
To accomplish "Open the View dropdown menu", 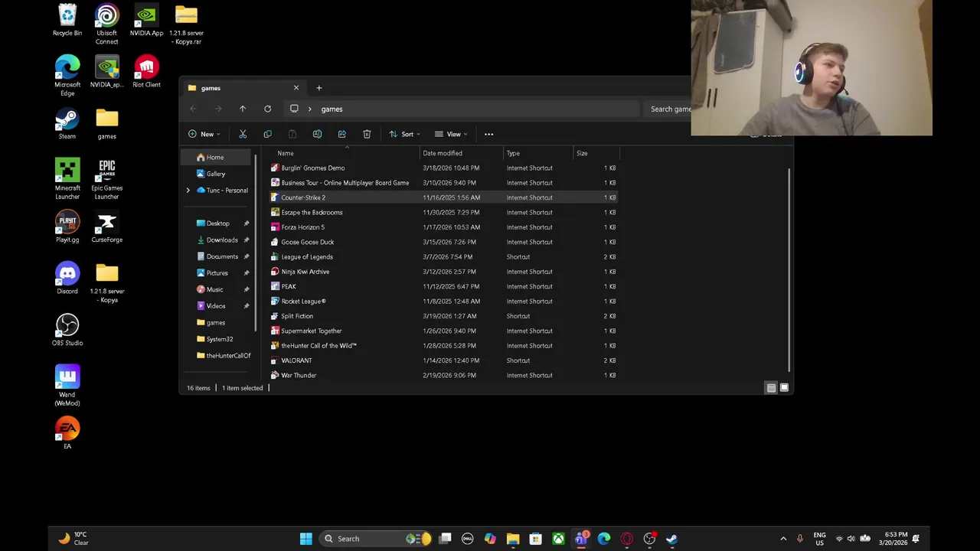I will pyautogui.click(x=451, y=134).
